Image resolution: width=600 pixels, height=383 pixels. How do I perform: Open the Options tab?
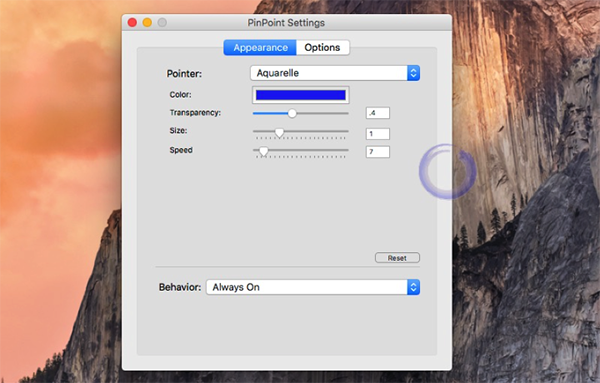[x=323, y=47]
